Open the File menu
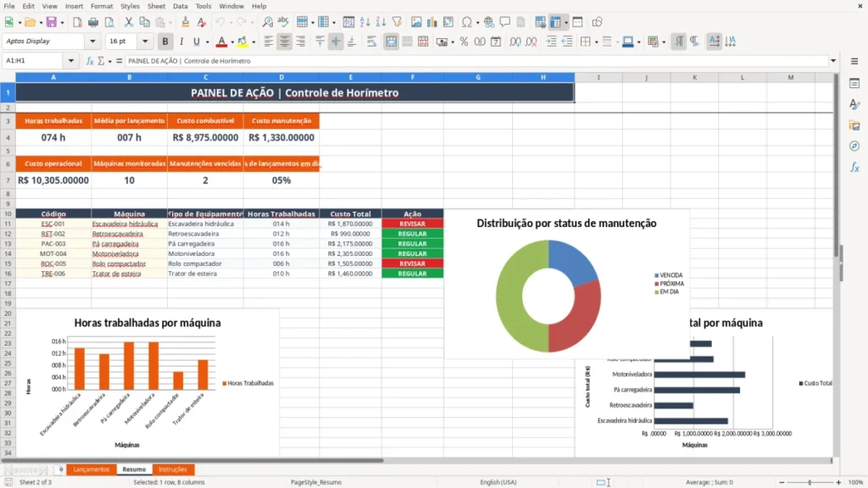Screen dimensions: 868x488 pos(9,6)
